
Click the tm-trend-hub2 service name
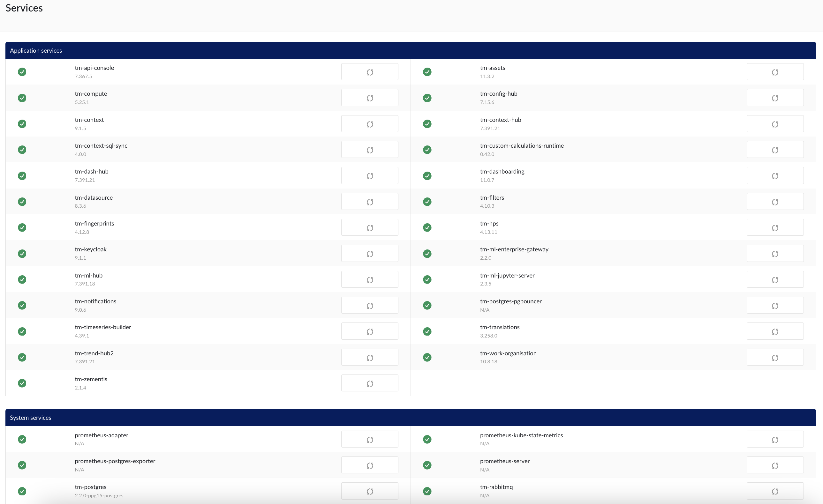pyautogui.click(x=94, y=353)
